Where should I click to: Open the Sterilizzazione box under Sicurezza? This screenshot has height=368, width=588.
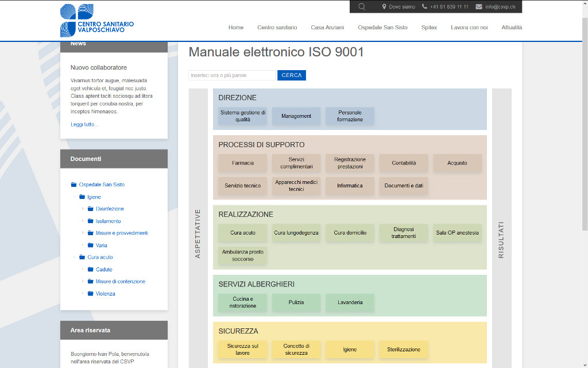coord(404,350)
